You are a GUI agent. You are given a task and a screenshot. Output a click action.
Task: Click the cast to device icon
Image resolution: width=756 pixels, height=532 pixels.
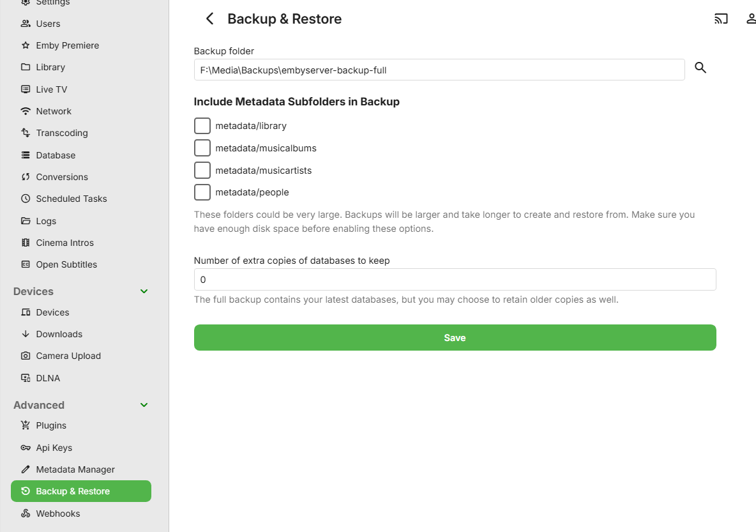[721, 19]
